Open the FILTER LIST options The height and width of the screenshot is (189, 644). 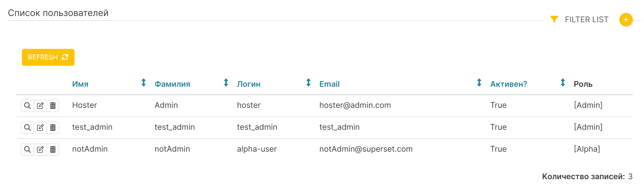pos(579,19)
